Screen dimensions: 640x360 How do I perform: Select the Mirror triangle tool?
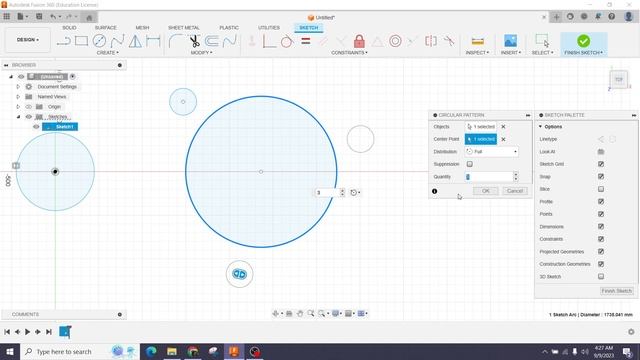(x=135, y=41)
